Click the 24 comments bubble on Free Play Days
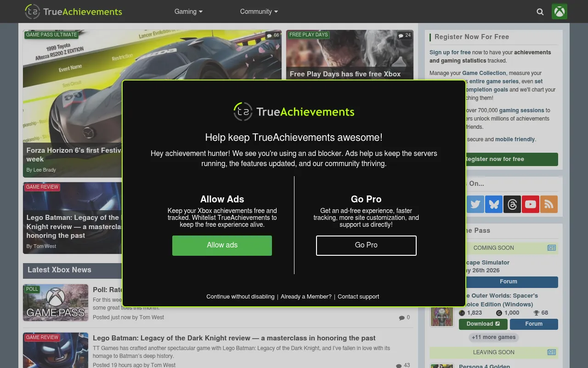 tap(405, 35)
